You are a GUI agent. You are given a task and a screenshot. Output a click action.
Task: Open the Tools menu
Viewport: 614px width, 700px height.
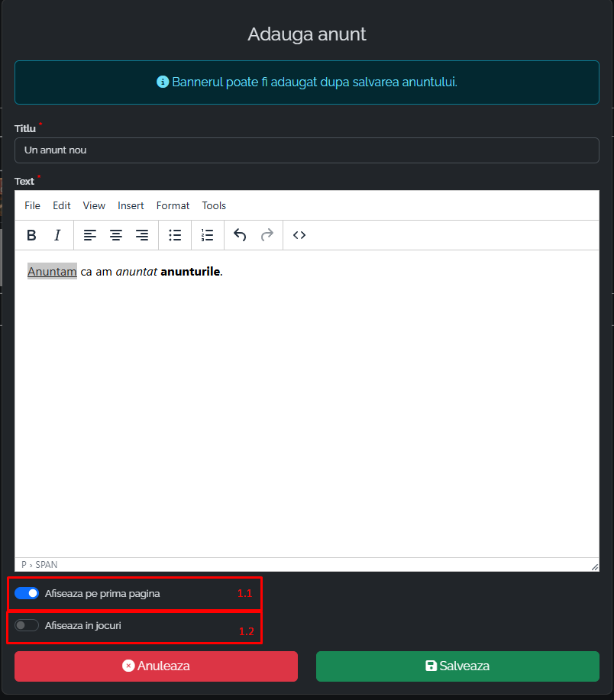[x=214, y=205]
